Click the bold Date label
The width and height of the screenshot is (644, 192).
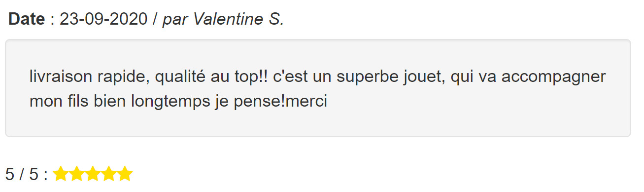click(x=28, y=19)
